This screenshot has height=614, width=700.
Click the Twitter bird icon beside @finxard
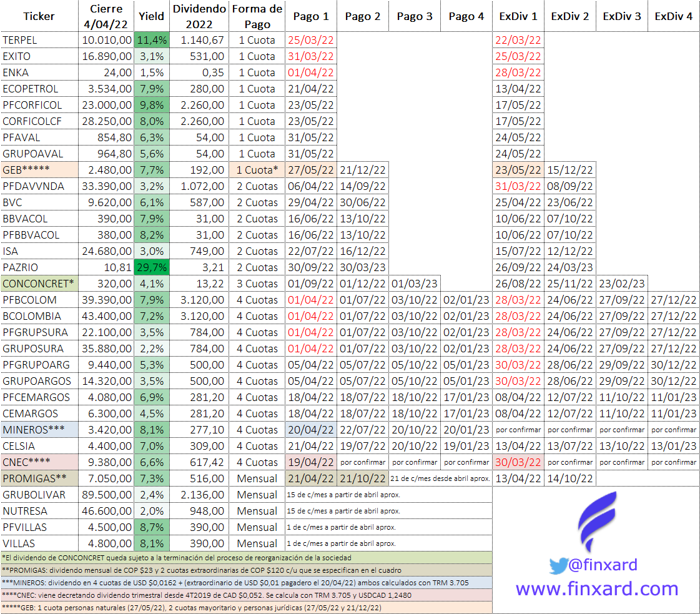(558, 566)
